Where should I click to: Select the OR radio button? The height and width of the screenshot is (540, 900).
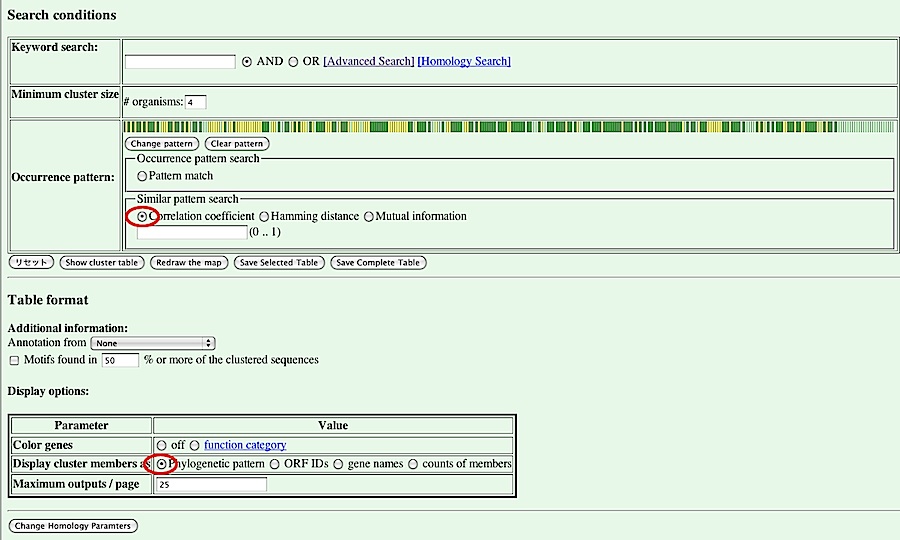(x=293, y=62)
